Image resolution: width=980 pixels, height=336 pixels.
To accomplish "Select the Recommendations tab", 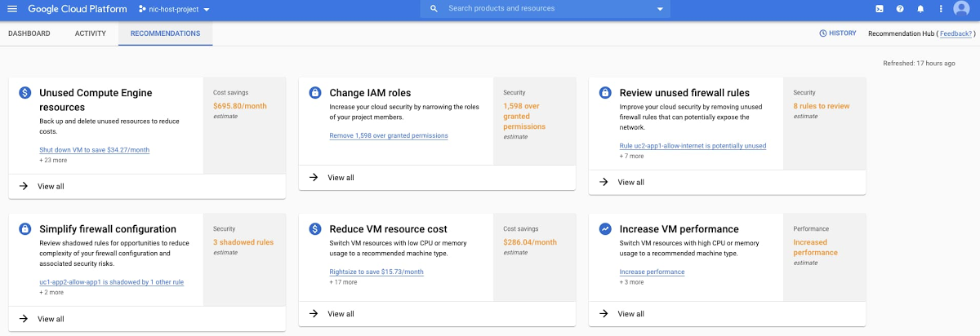I will click(x=165, y=33).
